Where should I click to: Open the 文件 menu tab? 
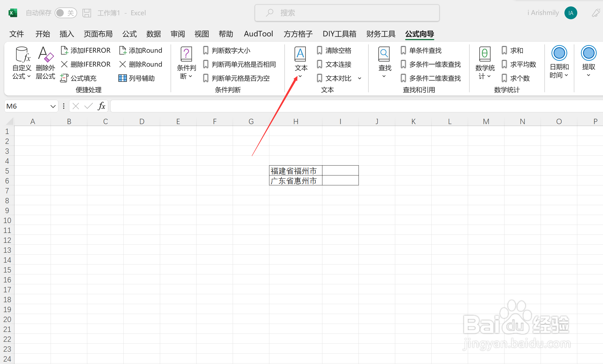(x=17, y=34)
